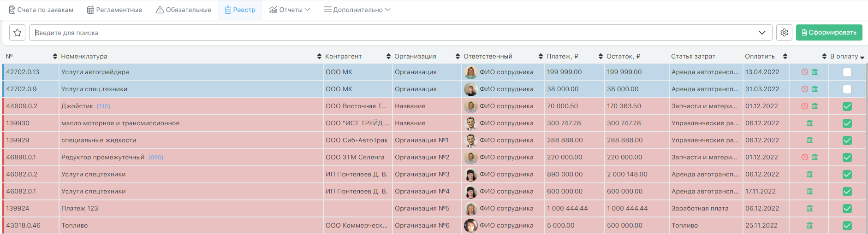Click bank icon in row 139930
868x234 pixels.
click(809, 123)
